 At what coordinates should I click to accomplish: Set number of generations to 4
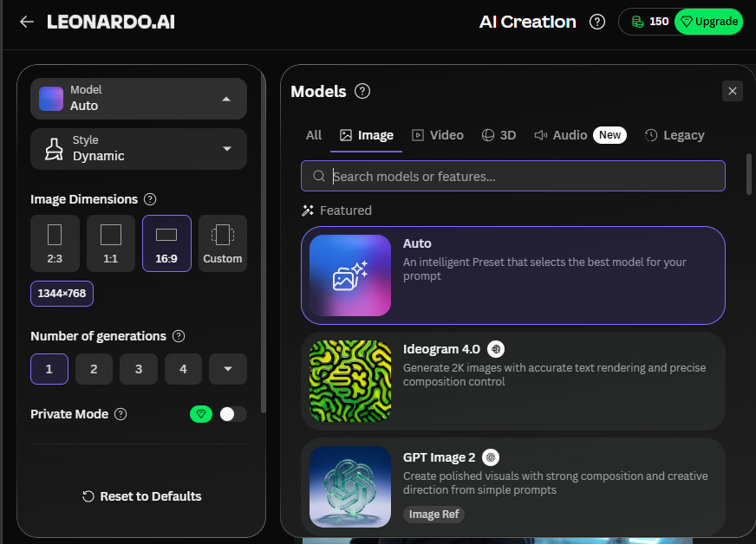click(x=183, y=369)
